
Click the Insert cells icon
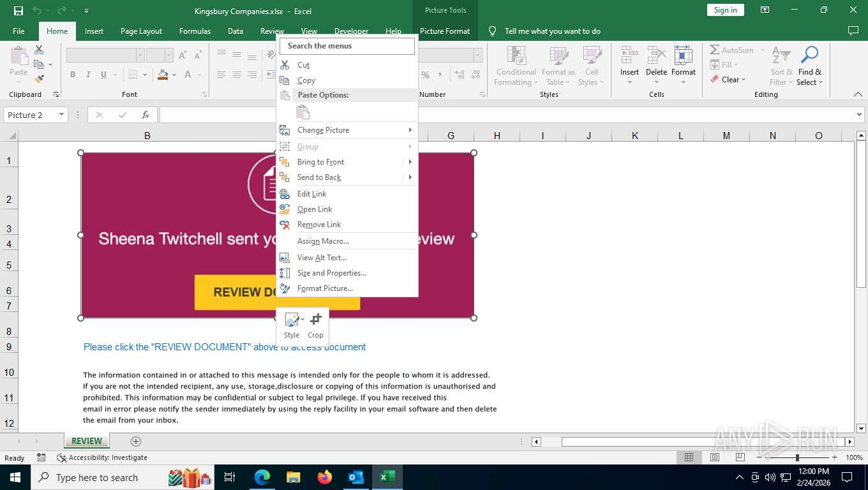(629, 56)
